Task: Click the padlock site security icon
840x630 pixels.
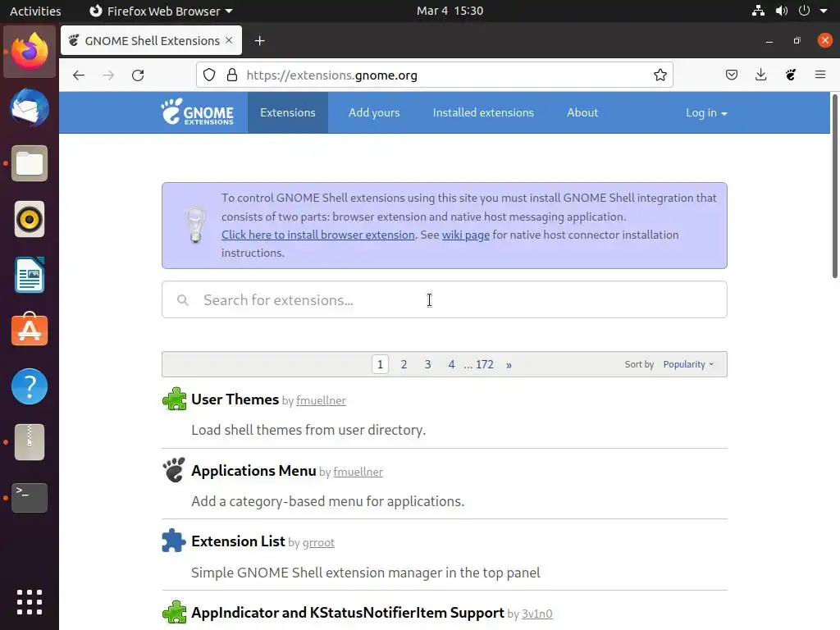Action: (x=232, y=75)
